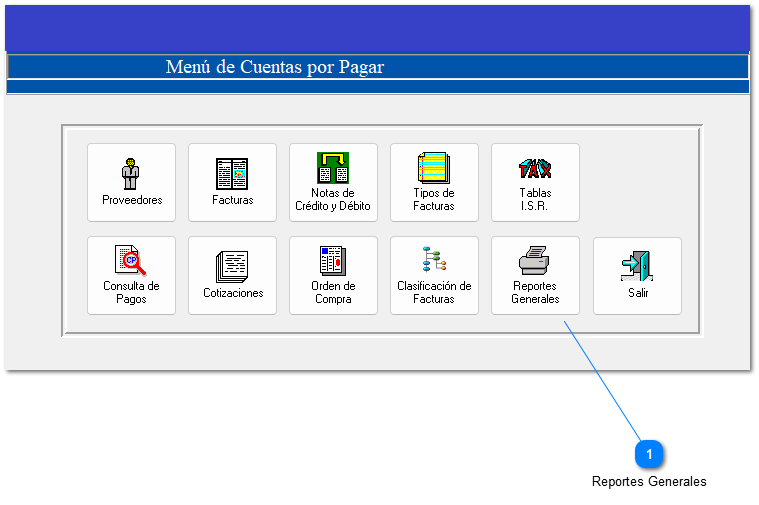Open the Cotizaciones module
Screen dimensions: 759x505
(x=232, y=275)
